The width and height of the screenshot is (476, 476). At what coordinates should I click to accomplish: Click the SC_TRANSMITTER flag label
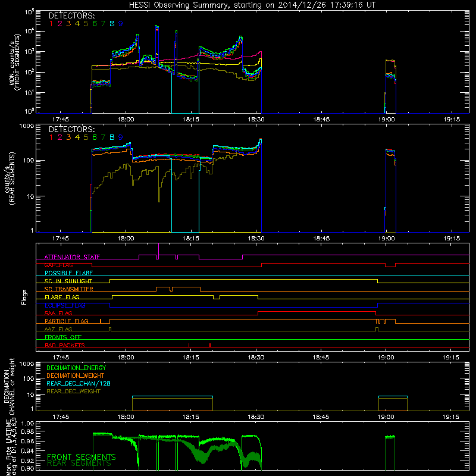68,289
